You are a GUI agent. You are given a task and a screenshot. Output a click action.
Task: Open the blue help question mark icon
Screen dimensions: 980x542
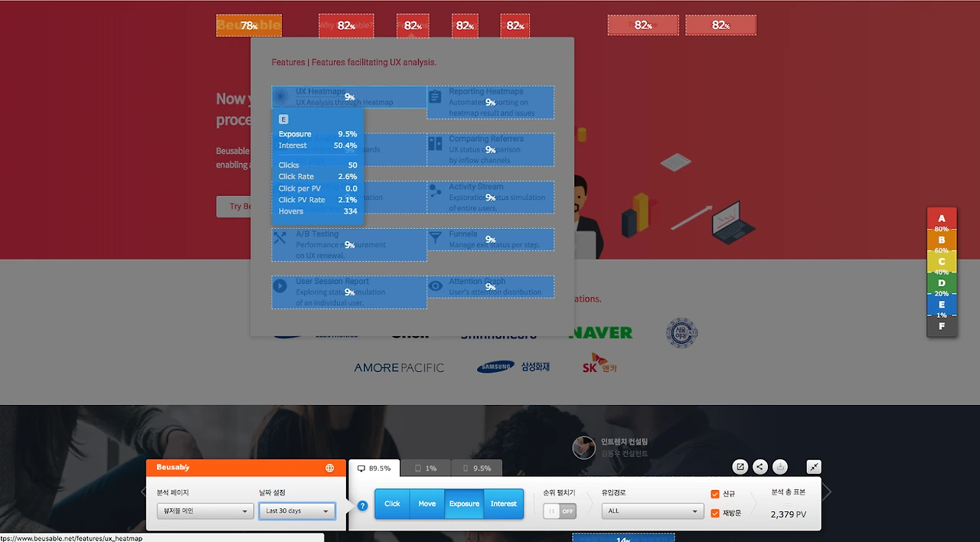point(363,506)
